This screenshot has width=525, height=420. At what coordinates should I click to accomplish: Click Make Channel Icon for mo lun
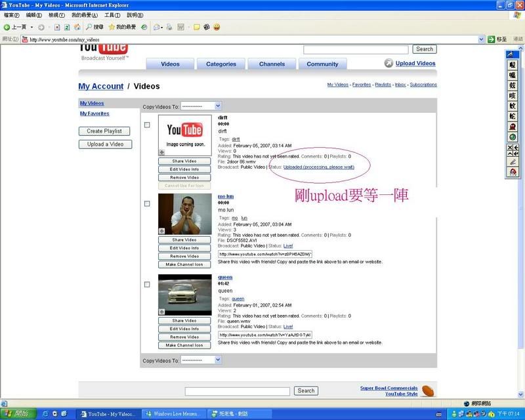click(184, 264)
